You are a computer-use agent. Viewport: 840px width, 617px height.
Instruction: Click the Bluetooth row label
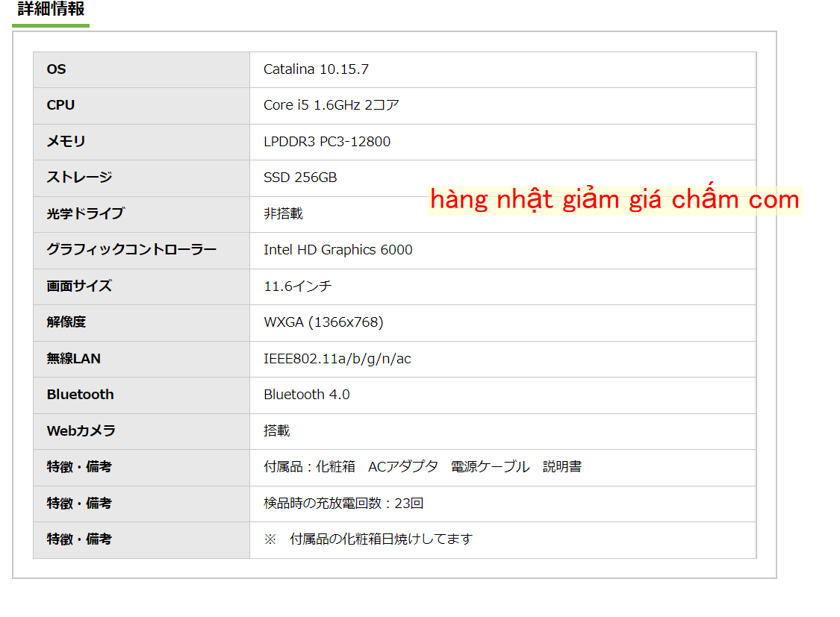81,395
